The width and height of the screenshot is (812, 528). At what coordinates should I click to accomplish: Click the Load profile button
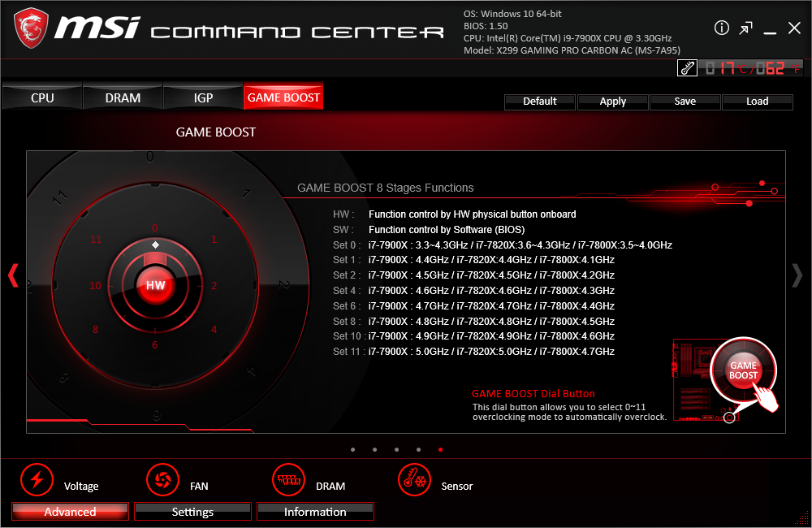(757, 102)
